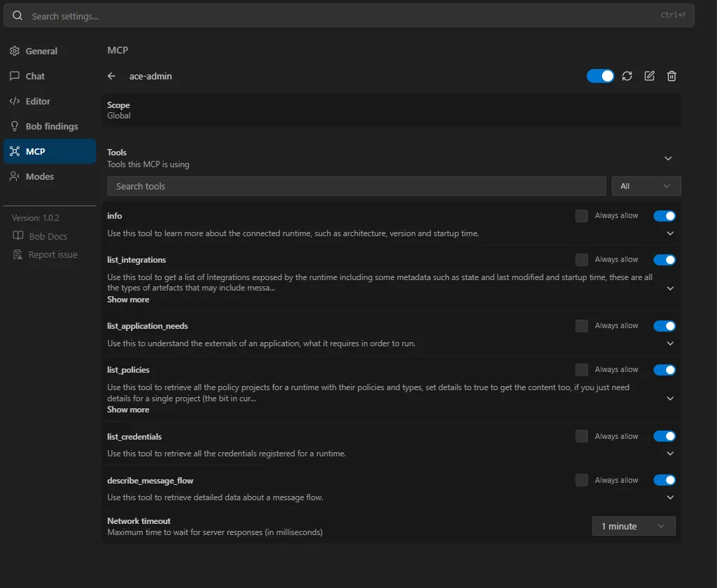Check Always allow for list_credentials
The width and height of the screenshot is (717, 588).
click(582, 436)
